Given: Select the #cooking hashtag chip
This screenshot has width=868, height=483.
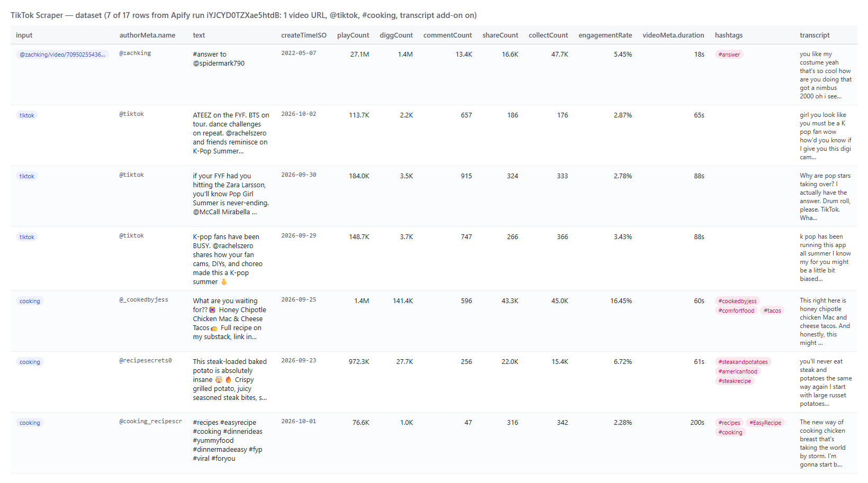Looking at the screenshot, I should 730,432.
